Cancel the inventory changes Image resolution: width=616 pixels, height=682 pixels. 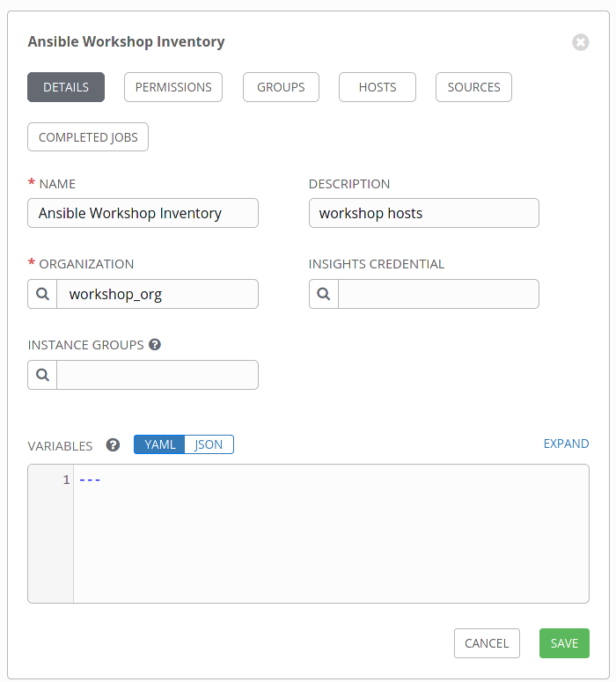pyautogui.click(x=487, y=643)
